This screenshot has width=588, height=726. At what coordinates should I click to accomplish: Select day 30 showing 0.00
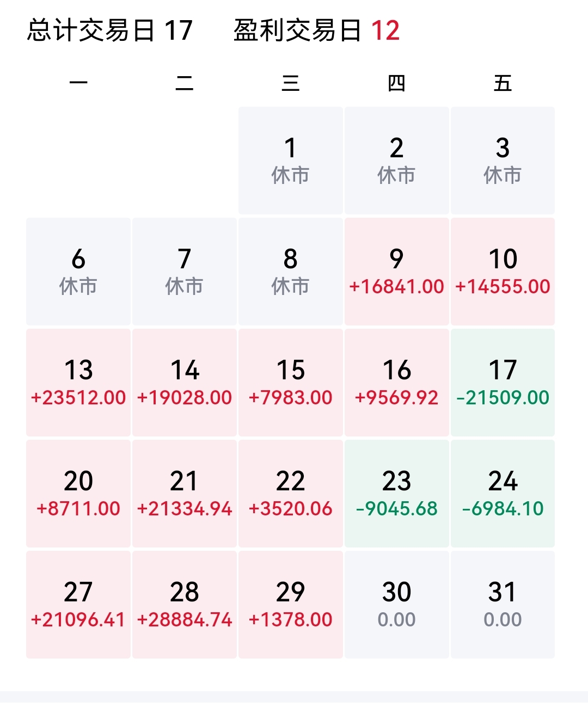point(396,605)
